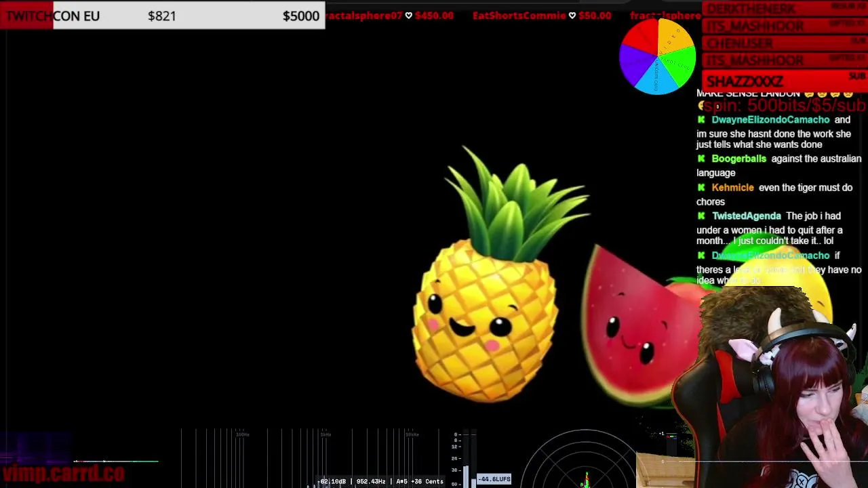The height and width of the screenshot is (488, 868).
Task: Click the TwitchCon EU donation goal progress bar
Action: 163,15
